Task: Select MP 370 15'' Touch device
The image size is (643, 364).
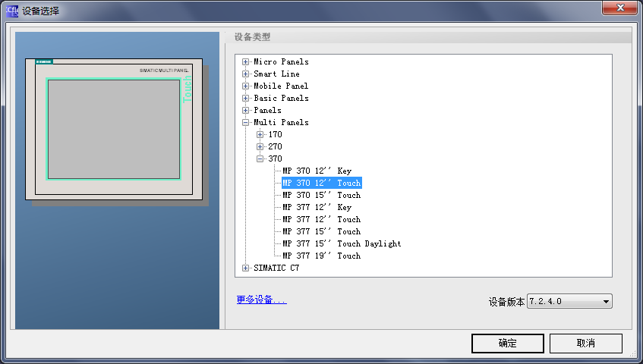Action: click(x=322, y=196)
